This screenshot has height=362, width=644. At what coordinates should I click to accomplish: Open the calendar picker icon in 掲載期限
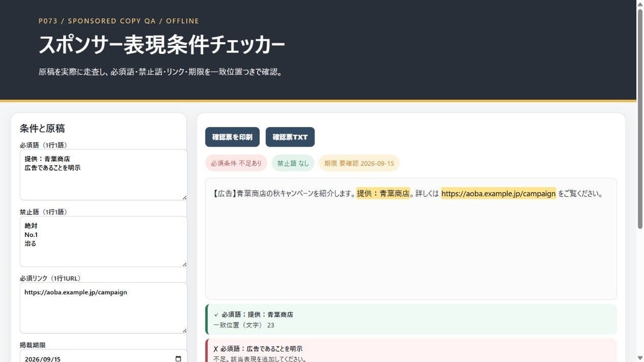click(178, 359)
